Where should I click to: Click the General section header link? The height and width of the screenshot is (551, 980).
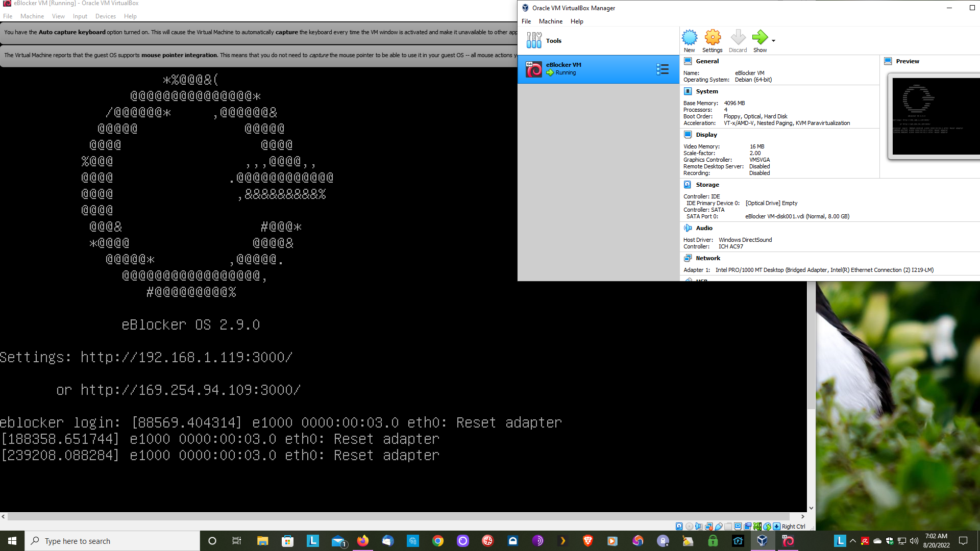tap(707, 61)
